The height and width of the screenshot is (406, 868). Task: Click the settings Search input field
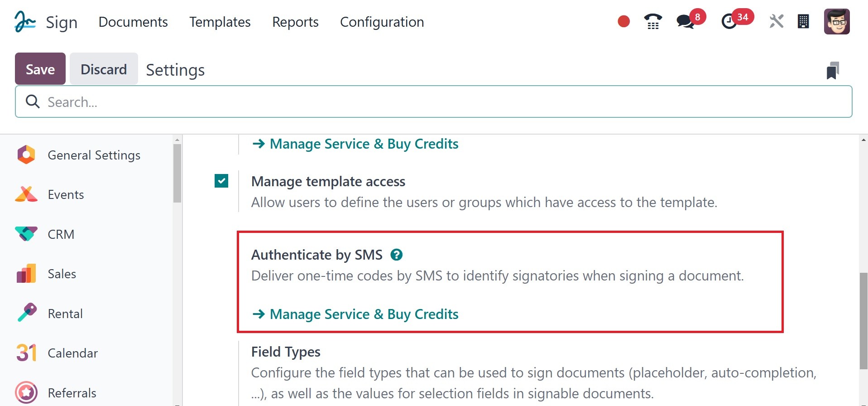[433, 102]
